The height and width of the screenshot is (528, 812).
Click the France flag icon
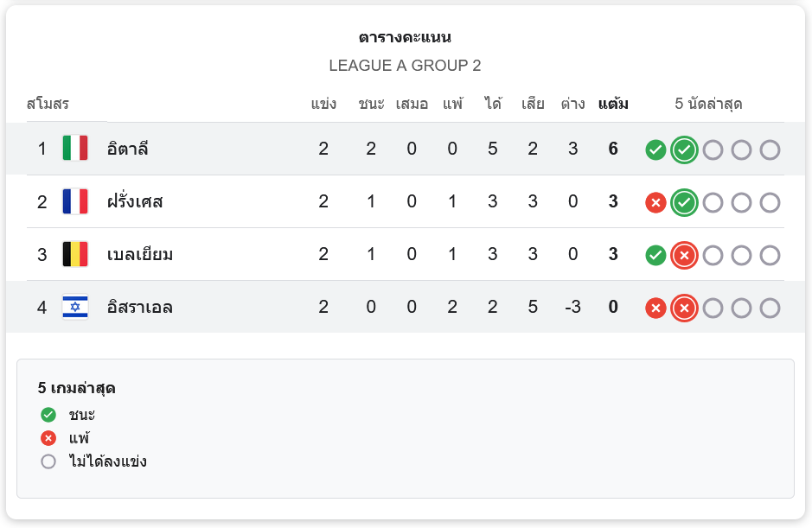coord(75,201)
